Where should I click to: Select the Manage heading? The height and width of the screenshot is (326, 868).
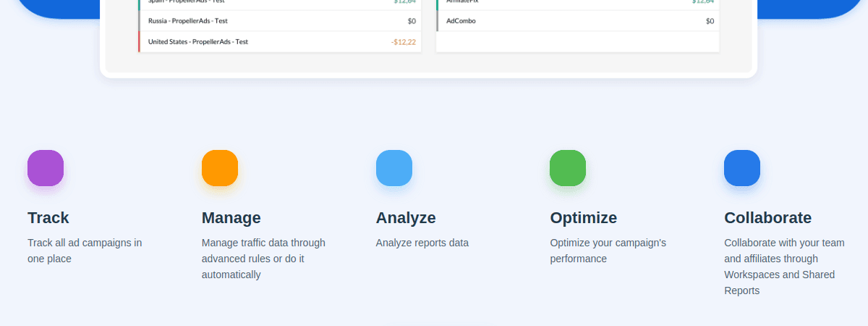231,218
